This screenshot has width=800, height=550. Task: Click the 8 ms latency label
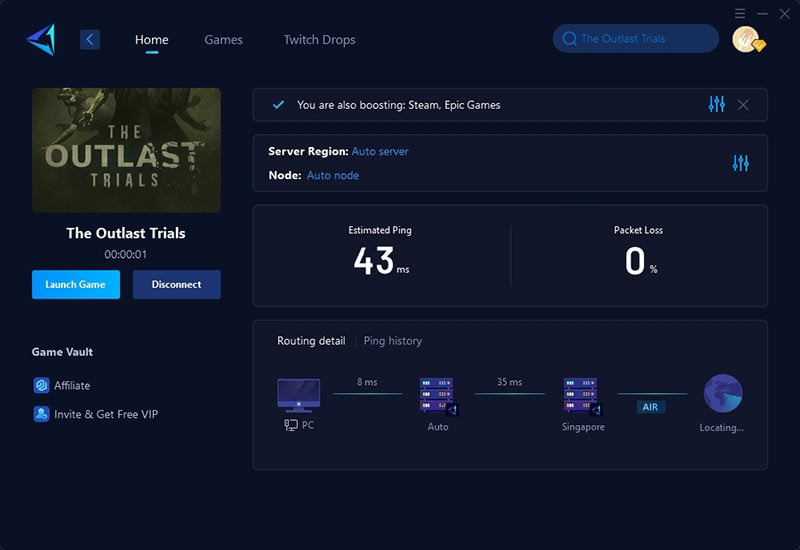tap(367, 382)
